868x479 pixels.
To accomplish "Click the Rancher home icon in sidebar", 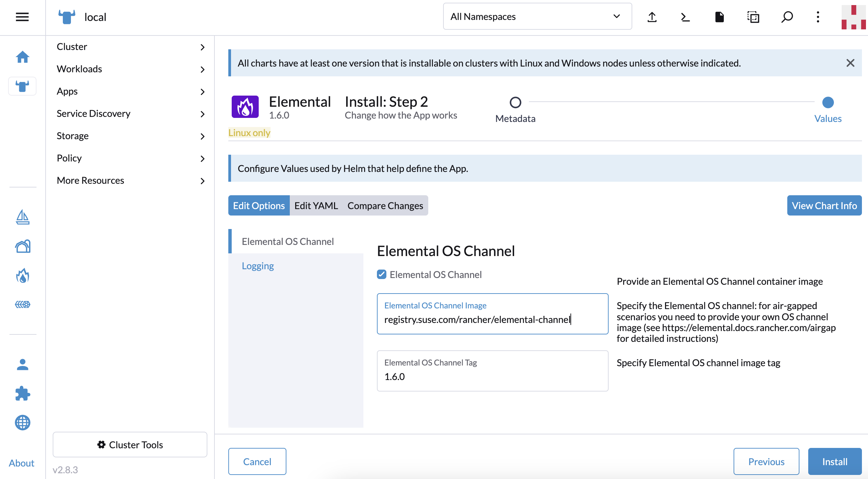I will (x=22, y=57).
